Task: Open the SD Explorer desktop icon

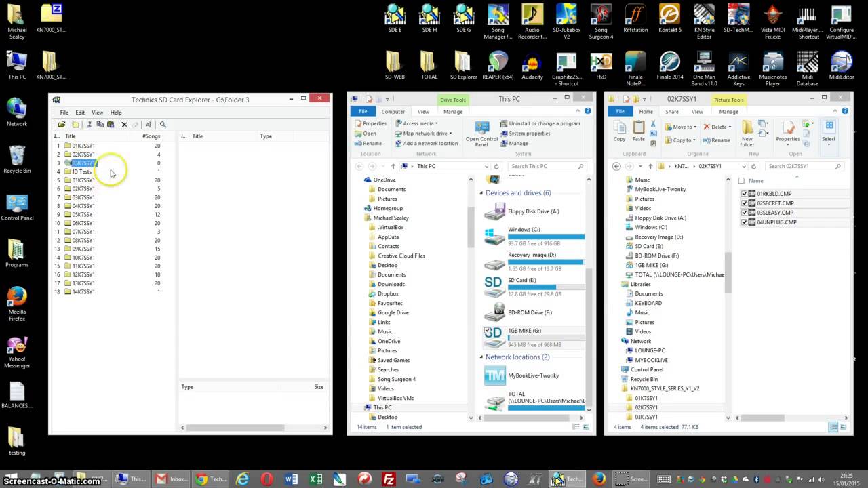Action: [463, 66]
